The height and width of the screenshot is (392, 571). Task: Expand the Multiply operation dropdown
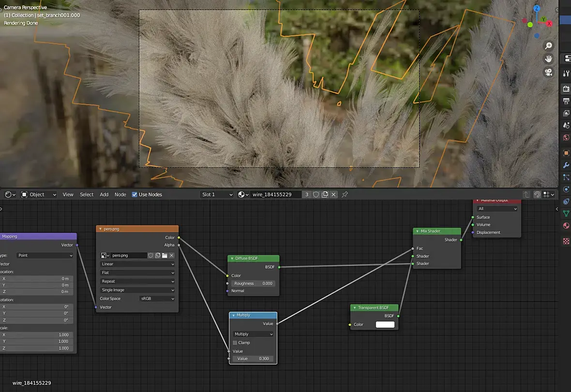click(253, 334)
